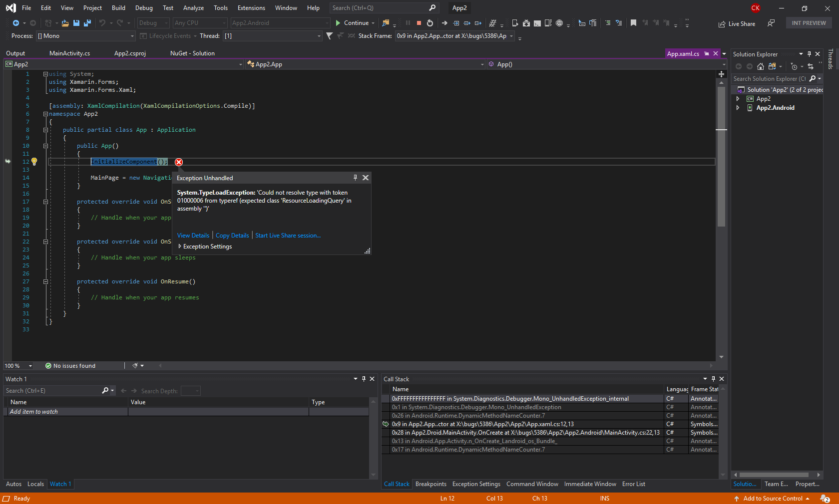Open the 100% zoom level dropdown
839x504 pixels.
pos(18,366)
